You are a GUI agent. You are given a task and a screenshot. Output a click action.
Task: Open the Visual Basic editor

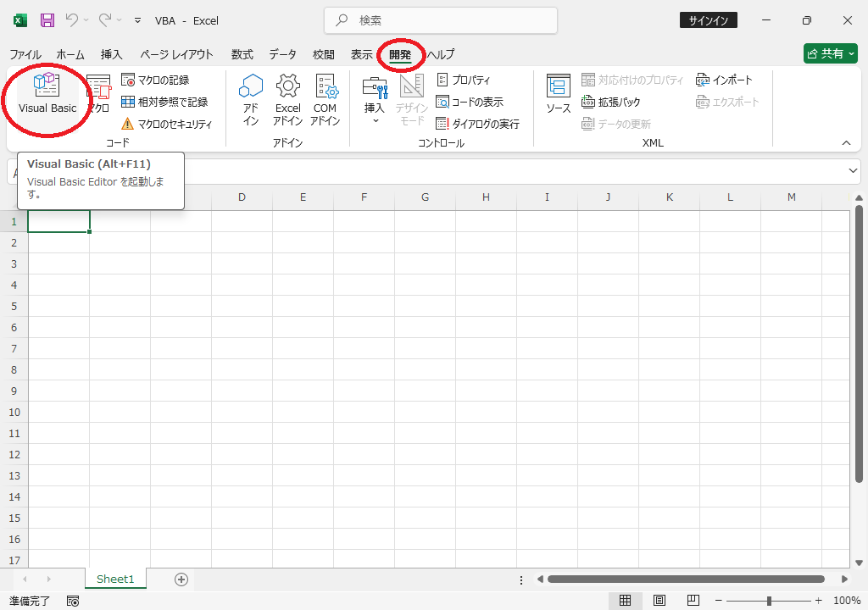pyautogui.click(x=47, y=93)
